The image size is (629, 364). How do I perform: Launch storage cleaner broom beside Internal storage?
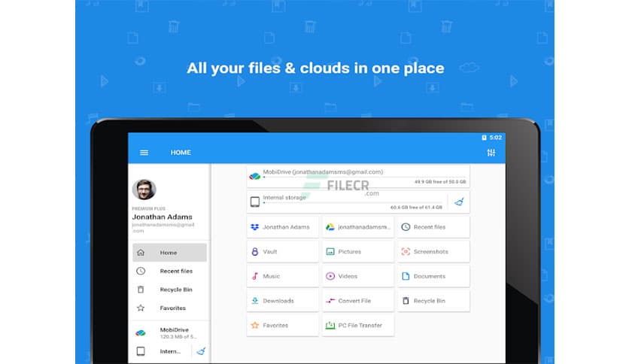pos(459,202)
